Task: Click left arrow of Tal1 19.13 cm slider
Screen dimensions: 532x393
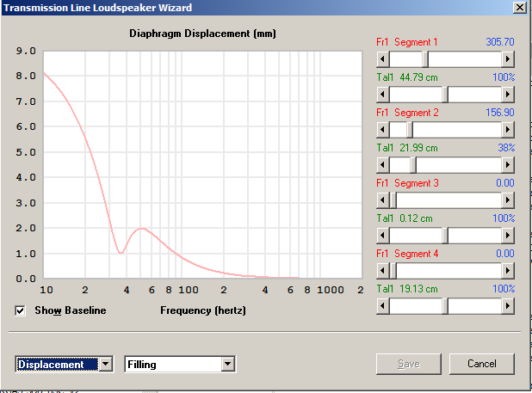Action: [383, 306]
